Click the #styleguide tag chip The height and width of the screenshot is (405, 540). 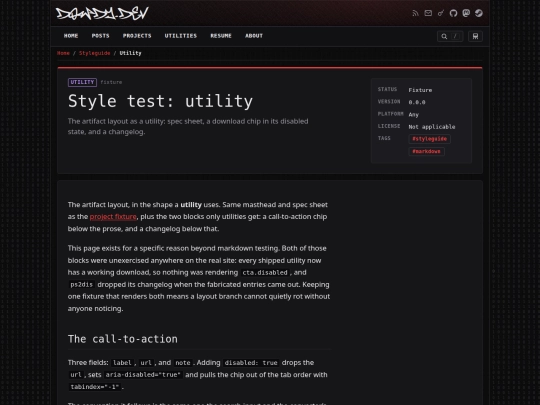point(429,139)
